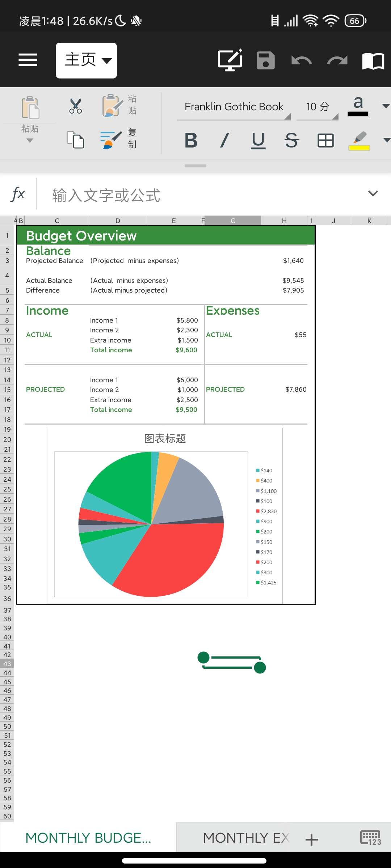Tap the fx insert function icon
The width and height of the screenshot is (391, 868).
click(x=18, y=194)
